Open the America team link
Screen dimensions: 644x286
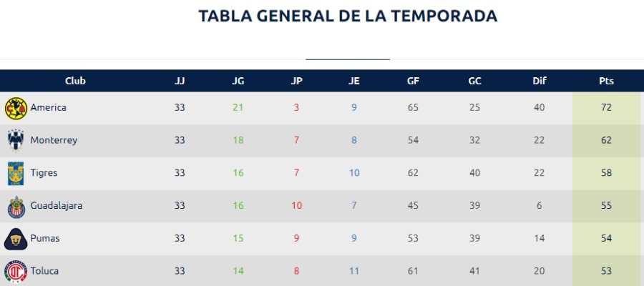(x=48, y=108)
